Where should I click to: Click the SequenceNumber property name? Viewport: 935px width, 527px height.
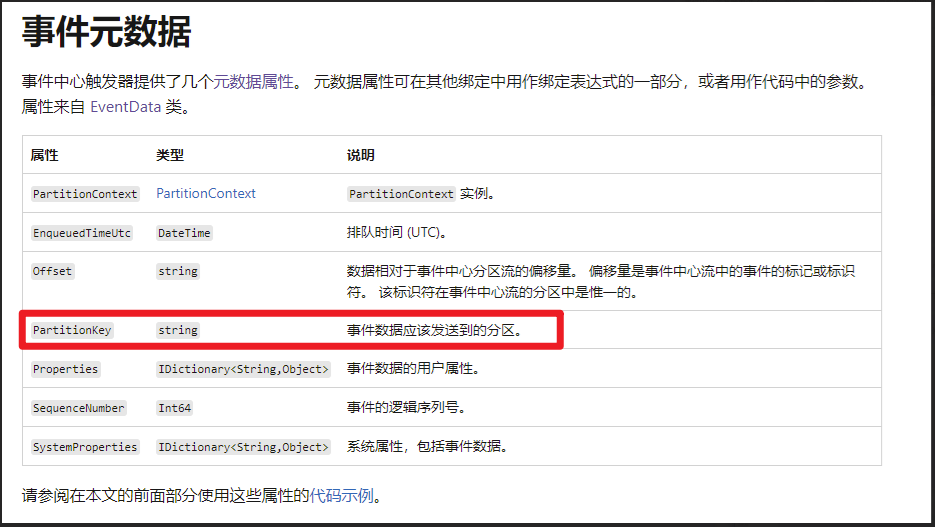(78, 408)
